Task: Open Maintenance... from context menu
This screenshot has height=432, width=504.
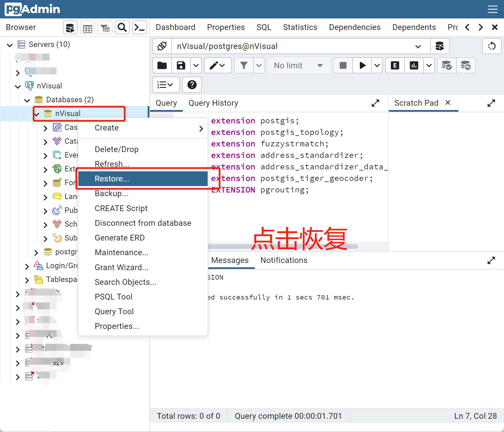Action: pos(143,253)
